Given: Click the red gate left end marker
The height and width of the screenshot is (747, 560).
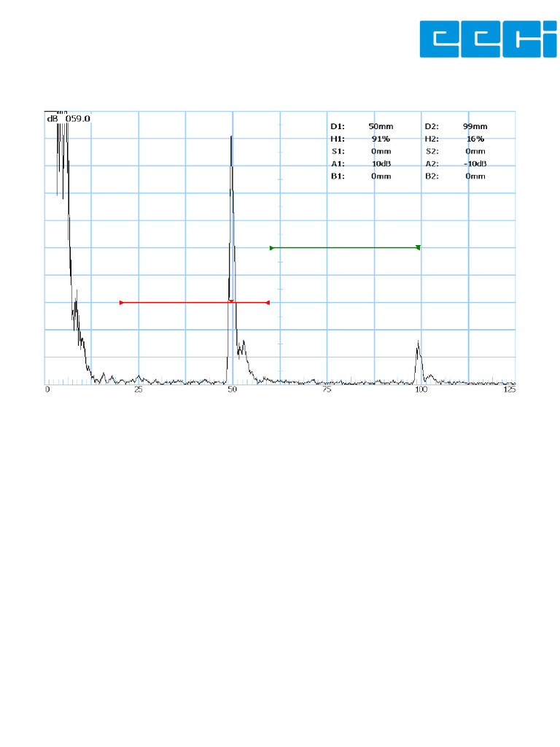Looking at the screenshot, I should 121,303.
